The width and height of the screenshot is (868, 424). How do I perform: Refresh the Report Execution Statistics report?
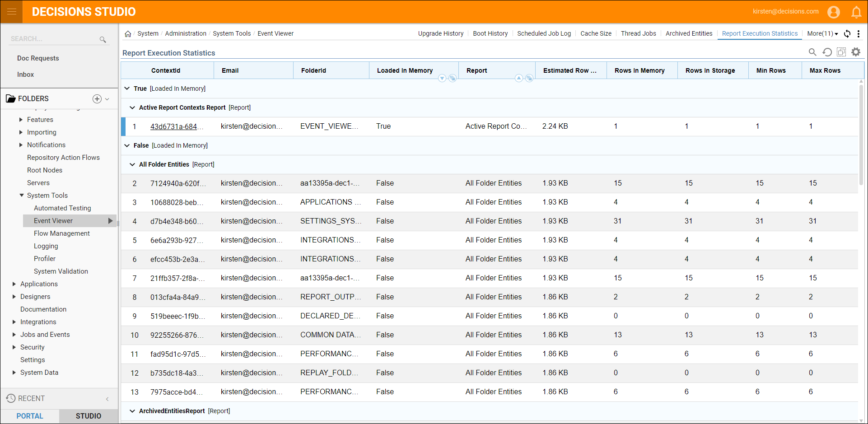click(x=827, y=52)
